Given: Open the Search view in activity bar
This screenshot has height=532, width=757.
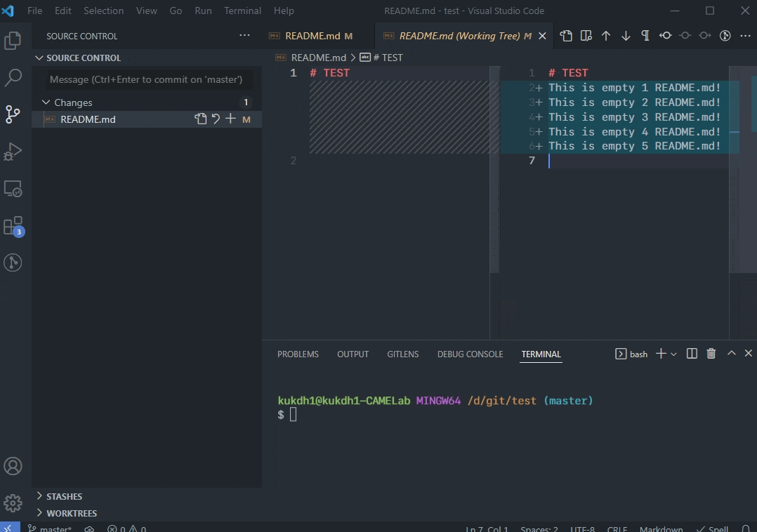Looking at the screenshot, I should (13, 77).
